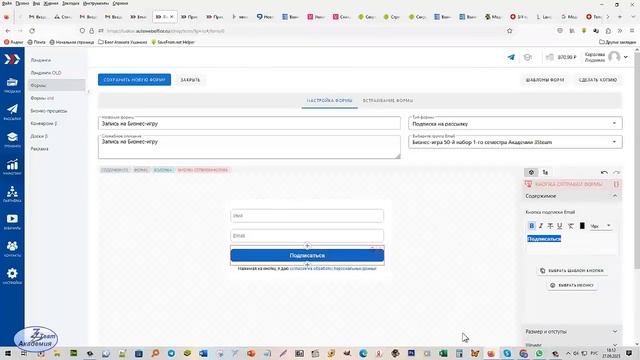
Task: Toggle strikethrough formatting for button text
Action: (550, 226)
